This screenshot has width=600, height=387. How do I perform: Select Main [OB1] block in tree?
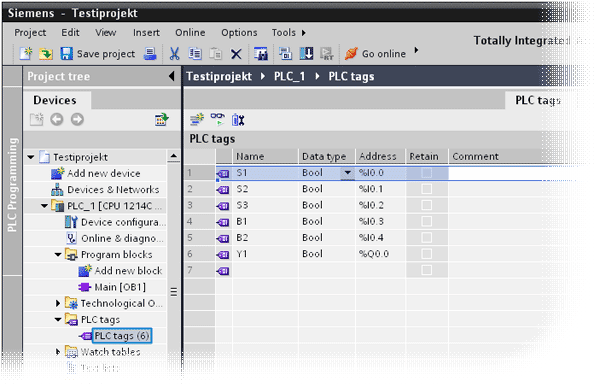120,287
